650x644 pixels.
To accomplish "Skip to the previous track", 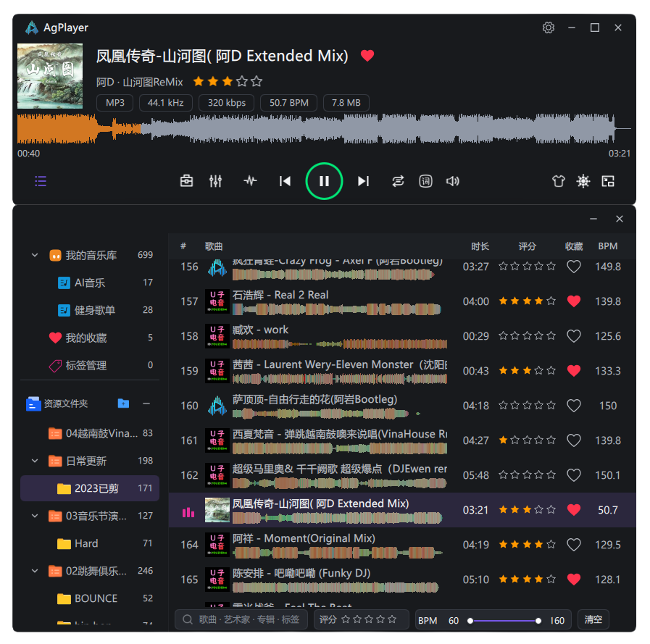I will point(286,181).
